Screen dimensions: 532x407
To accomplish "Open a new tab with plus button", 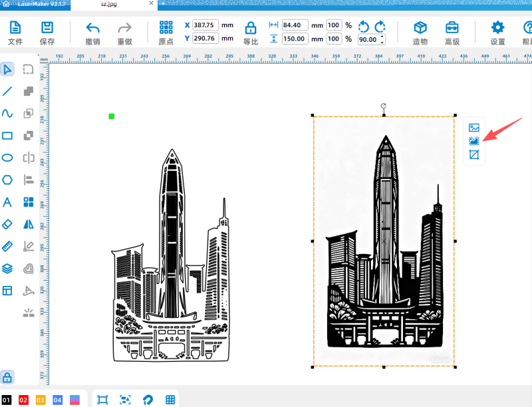I will [x=163, y=4].
